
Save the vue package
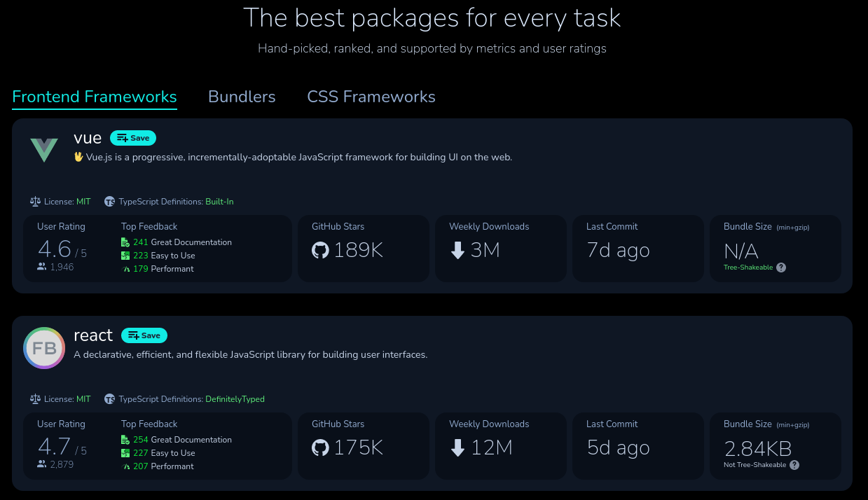click(x=132, y=138)
